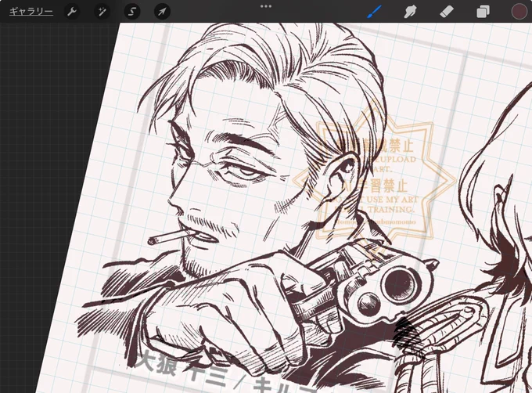The image size is (532, 393).
Task: Select the Eraser tool
Action: (x=446, y=12)
